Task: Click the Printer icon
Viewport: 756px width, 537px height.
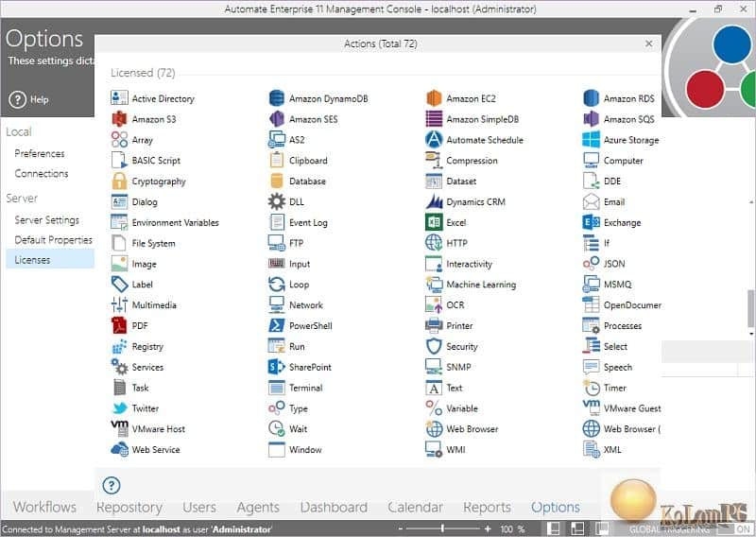Action: (434, 325)
